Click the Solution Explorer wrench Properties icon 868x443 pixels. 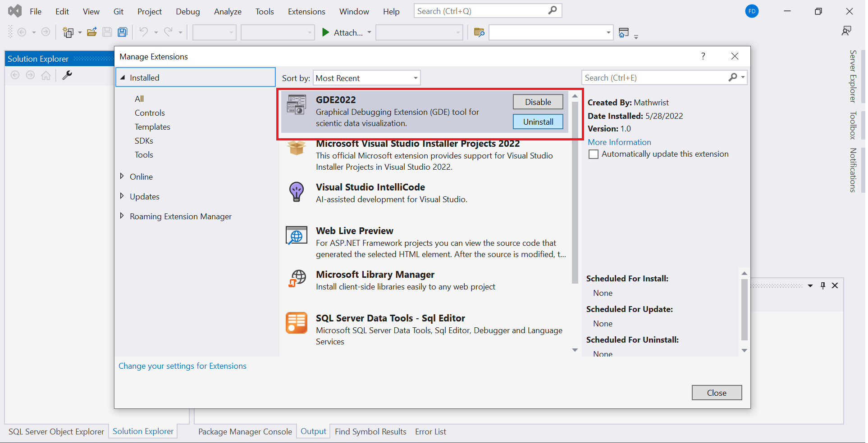(67, 75)
